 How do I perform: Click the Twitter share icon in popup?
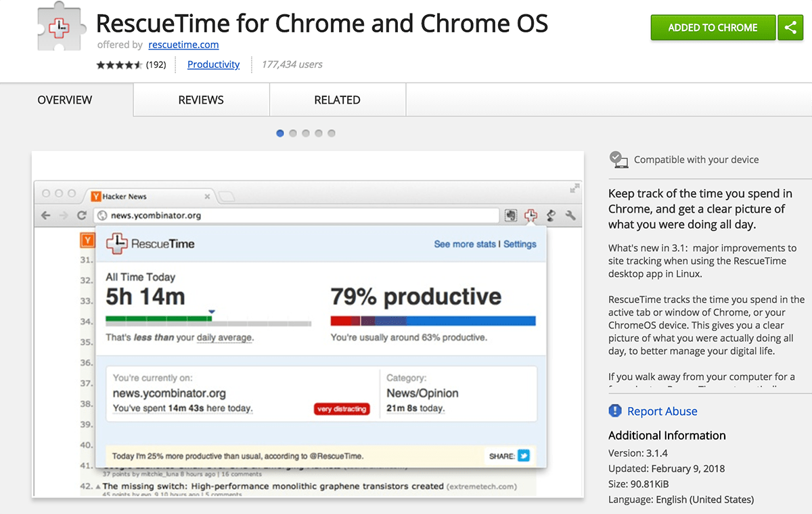tap(524, 456)
